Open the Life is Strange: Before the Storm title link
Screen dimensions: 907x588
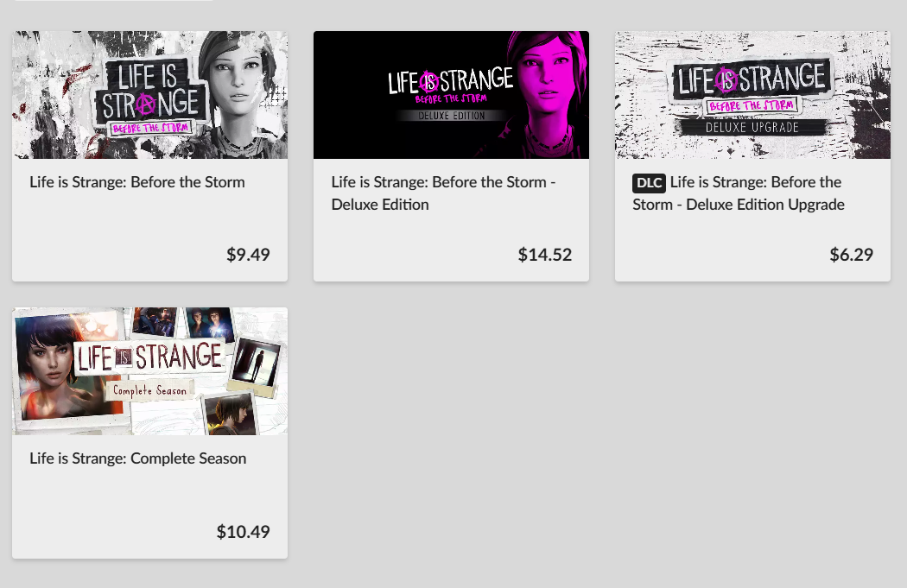(x=137, y=182)
